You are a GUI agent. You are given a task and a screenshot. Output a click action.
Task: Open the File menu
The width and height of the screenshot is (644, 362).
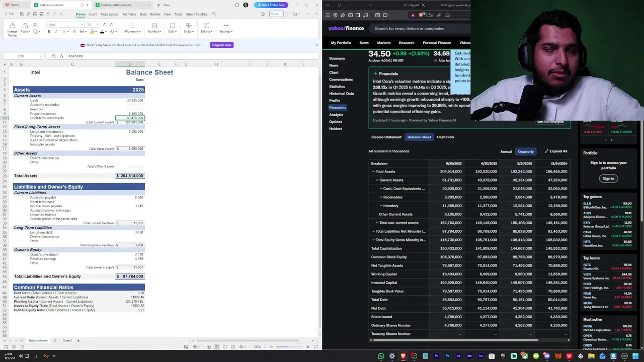click(10, 14)
